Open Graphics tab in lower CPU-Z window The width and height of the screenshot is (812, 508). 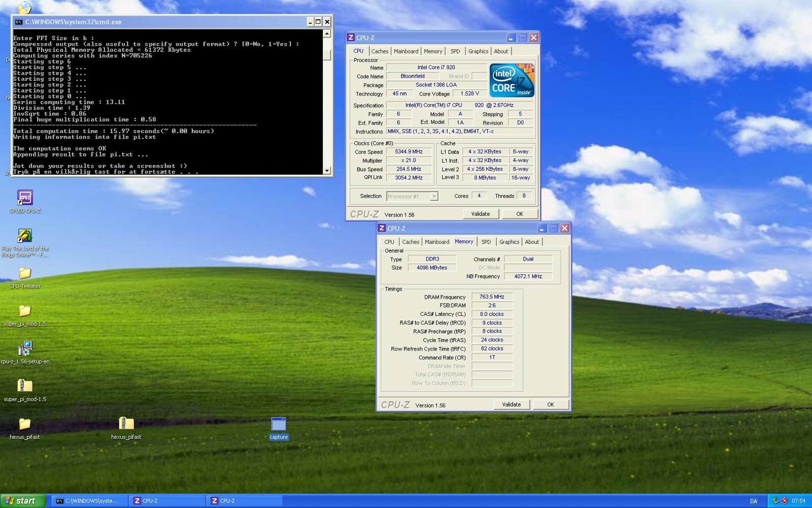(509, 242)
